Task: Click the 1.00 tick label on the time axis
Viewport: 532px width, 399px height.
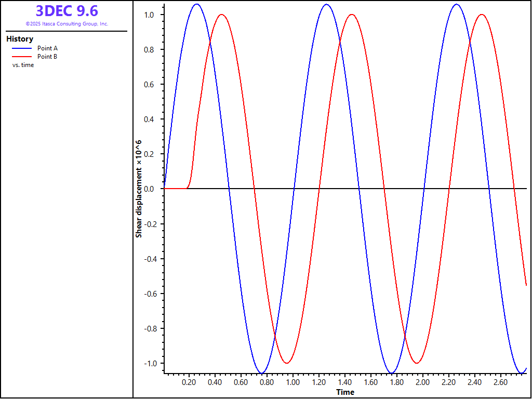Action: tap(293, 382)
